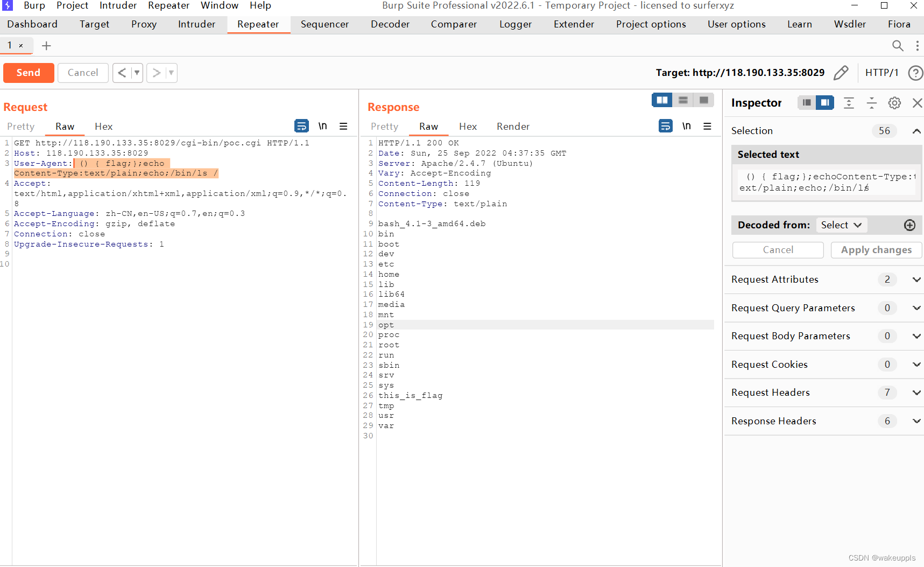Expand all Inspector sections icon
The height and width of the screenshot is (567, 924).
click(x=849, y=103)
